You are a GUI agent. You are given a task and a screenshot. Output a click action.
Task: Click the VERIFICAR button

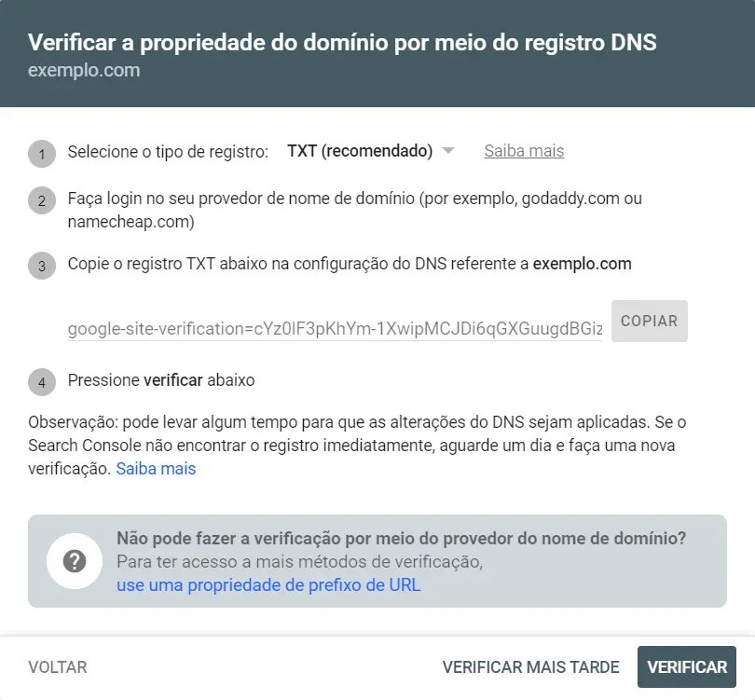(x=687, y=666)
